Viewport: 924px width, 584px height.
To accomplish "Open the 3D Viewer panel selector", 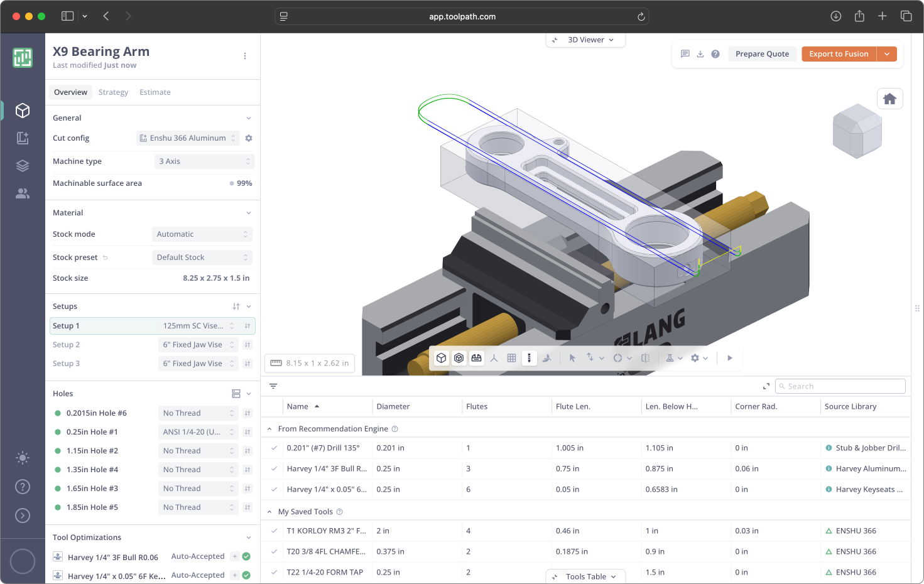I will [x=586, y=40].
